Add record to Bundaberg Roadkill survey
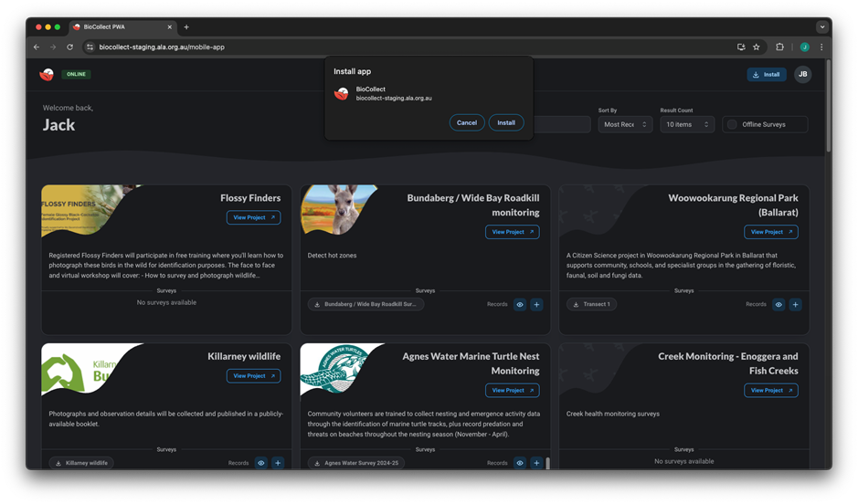This screenshot has width=858, height=504. click(x=536, y=304)
